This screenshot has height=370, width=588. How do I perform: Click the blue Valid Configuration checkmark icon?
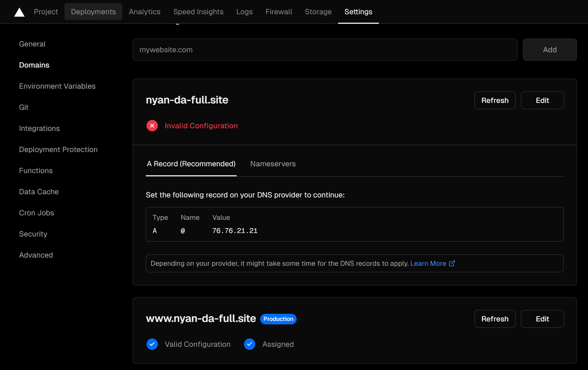(x=152, y=344)
